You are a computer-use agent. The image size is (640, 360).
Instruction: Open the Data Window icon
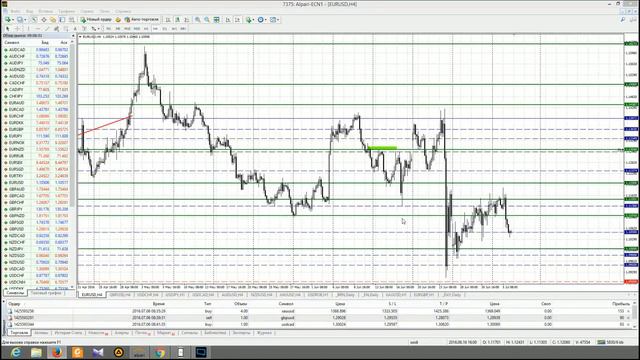tap(44, 20)
